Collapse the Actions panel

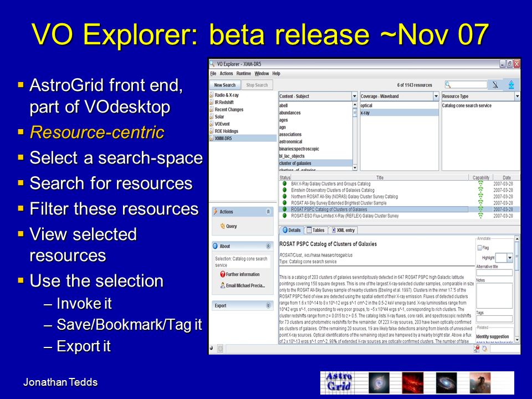[268, 212]
